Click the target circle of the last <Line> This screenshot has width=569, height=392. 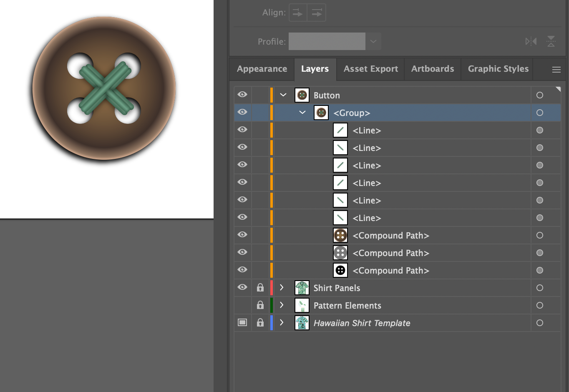point(540,218)
